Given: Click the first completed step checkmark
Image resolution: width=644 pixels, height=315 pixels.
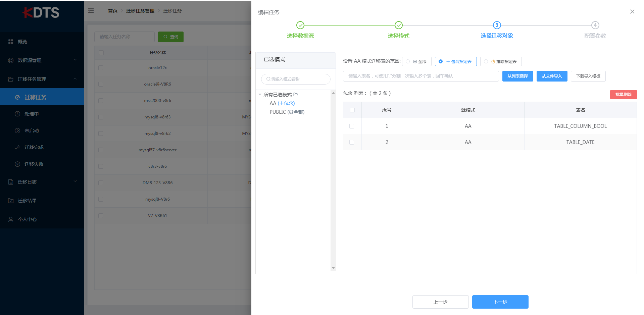Looking at the screenshot, I should tap(300, 25).
